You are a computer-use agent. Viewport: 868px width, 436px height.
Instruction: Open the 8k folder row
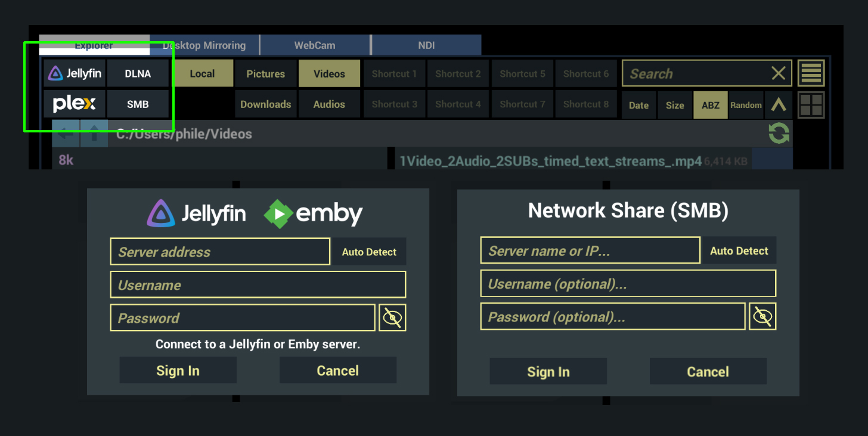coord(219,160)
